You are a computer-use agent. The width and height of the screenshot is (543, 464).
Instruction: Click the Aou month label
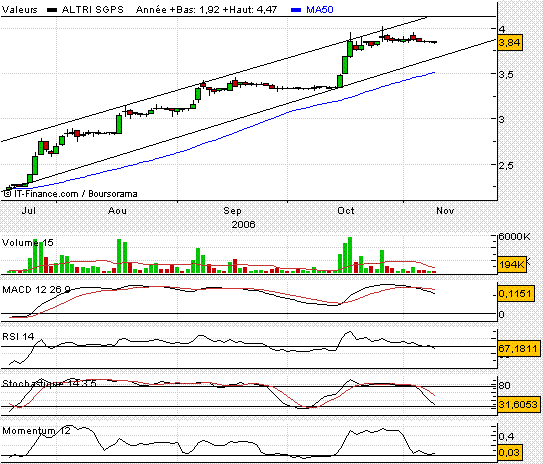pyautogui.click(x=117, y=211)
